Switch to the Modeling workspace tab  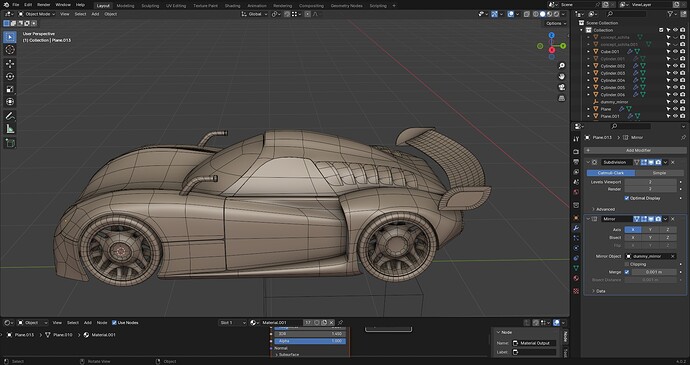(x=125, y=6)
